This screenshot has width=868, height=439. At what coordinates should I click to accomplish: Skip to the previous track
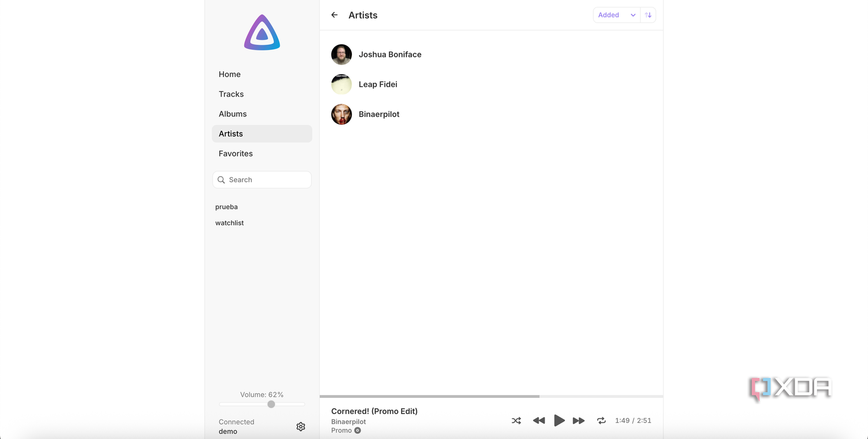(539, 420)
